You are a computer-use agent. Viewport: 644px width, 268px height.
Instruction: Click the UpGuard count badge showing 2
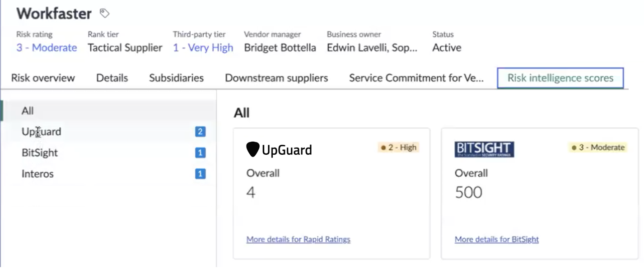200,132
